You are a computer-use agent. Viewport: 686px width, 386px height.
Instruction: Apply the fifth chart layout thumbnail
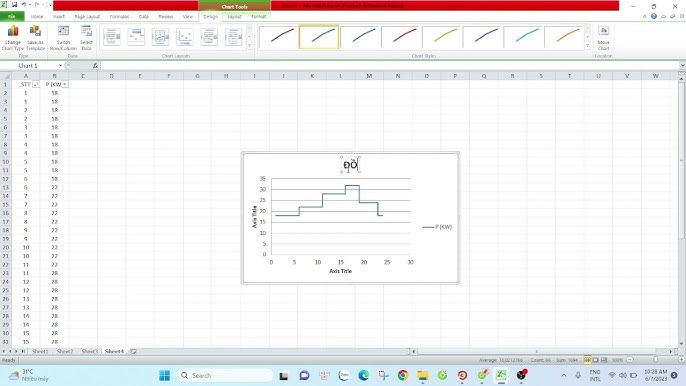[209, 37]
